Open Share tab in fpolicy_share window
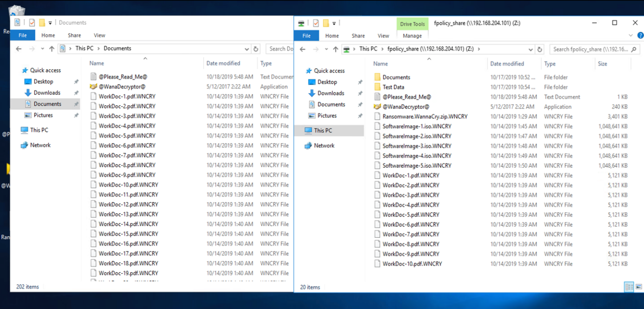Screen dimensions: 644x309 pyautogui.click(x=358, y=36)
